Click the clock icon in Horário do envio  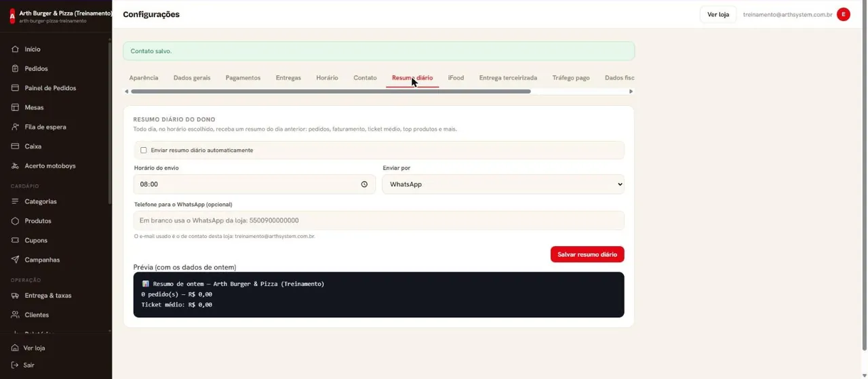364,184
